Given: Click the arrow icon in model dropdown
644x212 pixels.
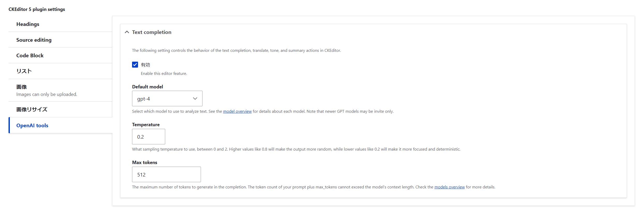Looking at the screenshot, I should click(x=195, y=98).
